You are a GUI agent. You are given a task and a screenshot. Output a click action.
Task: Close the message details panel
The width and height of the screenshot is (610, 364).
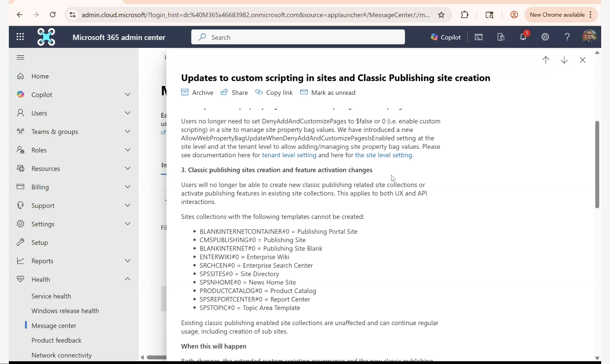[583, 60]
